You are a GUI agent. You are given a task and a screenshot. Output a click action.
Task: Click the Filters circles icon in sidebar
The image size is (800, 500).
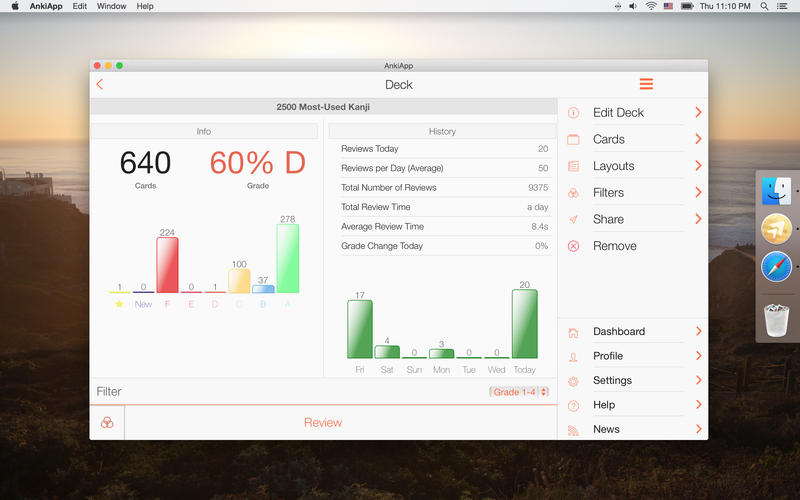click(x=573, y=193)
